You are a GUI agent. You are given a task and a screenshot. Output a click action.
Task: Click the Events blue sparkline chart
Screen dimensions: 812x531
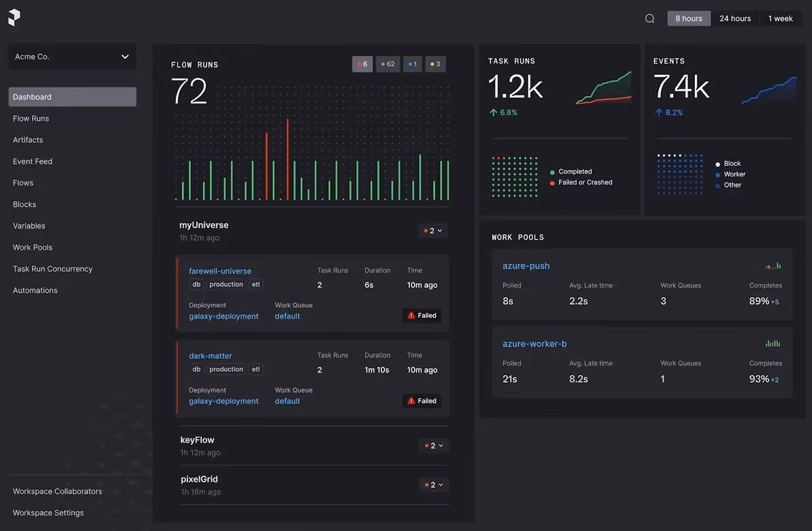769,90
